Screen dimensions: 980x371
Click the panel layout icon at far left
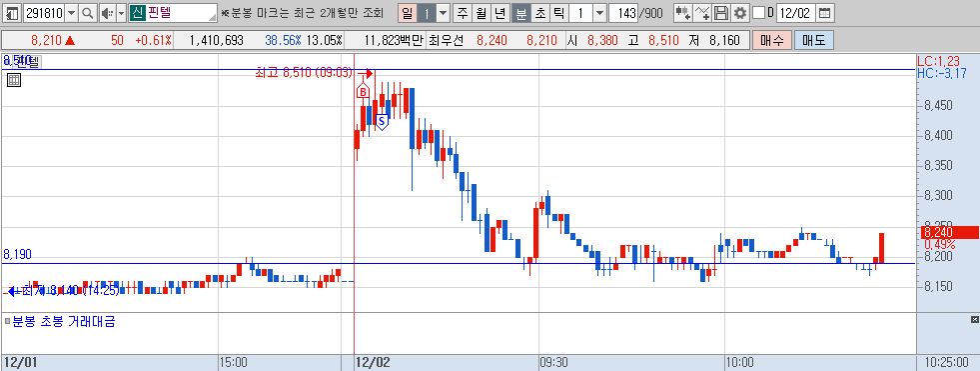click(13, 13)
